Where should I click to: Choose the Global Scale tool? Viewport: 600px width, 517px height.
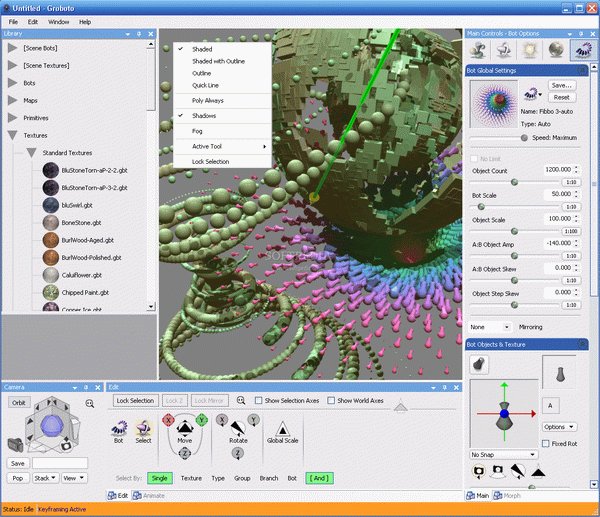[281, 427]
